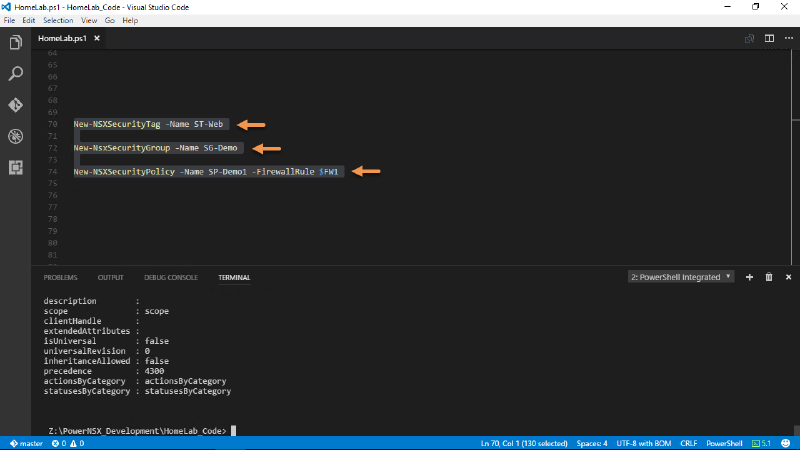This screenshot has height=450, width=800.
Task: Open the Debug view in activity bar
Action: pyautogui.click(x=15, y=136)
